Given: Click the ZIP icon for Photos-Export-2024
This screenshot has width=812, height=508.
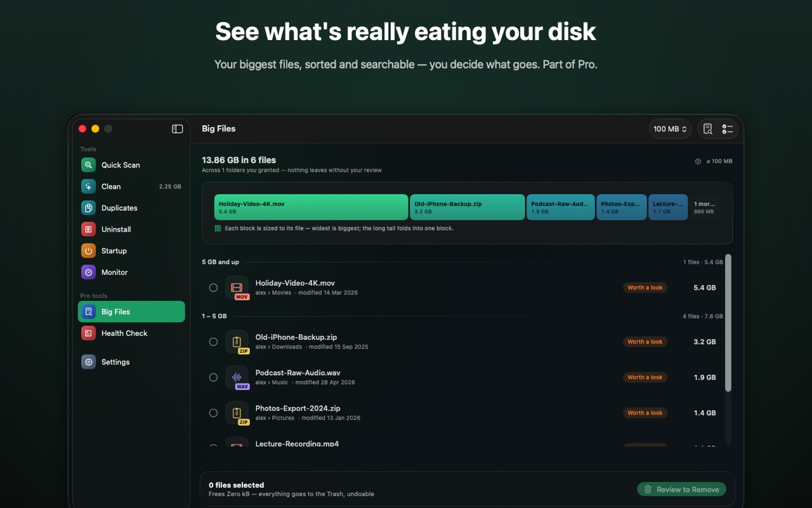Looking at the screenshot, I should click(x=237, y=413).
